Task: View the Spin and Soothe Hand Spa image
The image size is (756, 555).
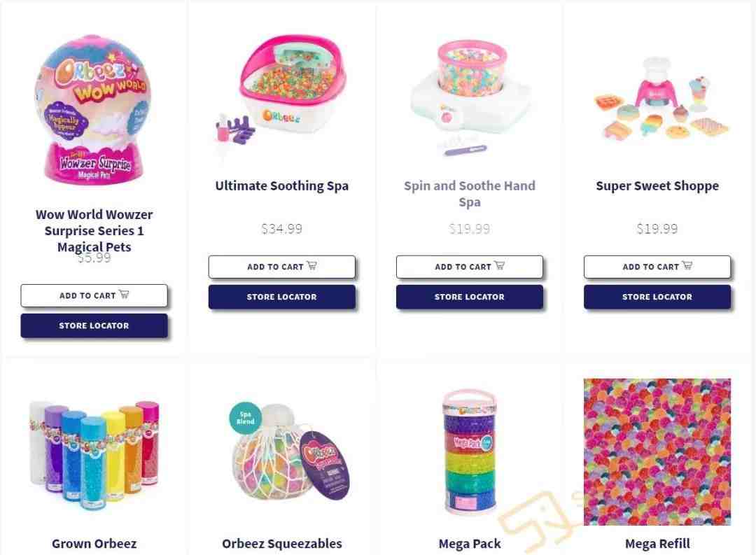Action: pos(469,97)
